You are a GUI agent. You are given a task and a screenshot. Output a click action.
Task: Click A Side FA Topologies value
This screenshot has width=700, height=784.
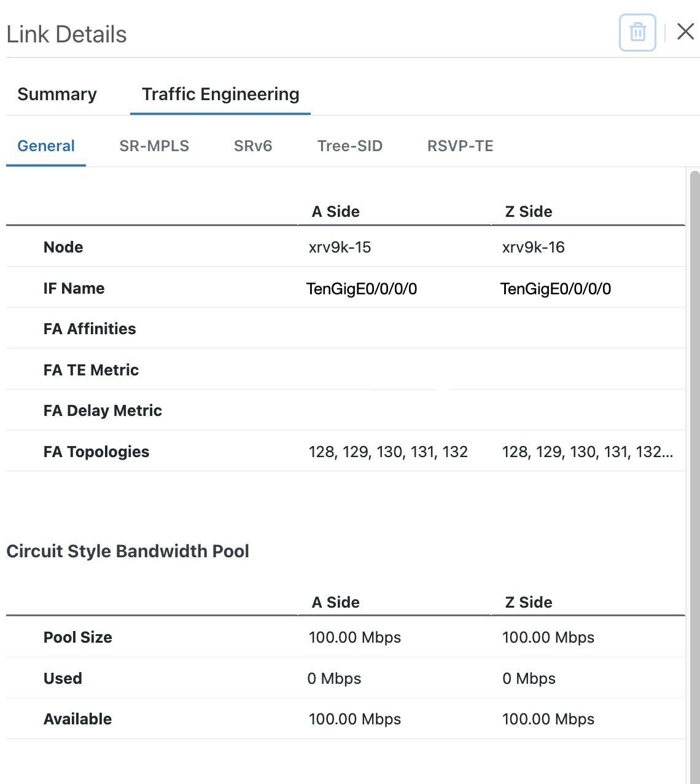pyautogui.click(x=388, y=452)
